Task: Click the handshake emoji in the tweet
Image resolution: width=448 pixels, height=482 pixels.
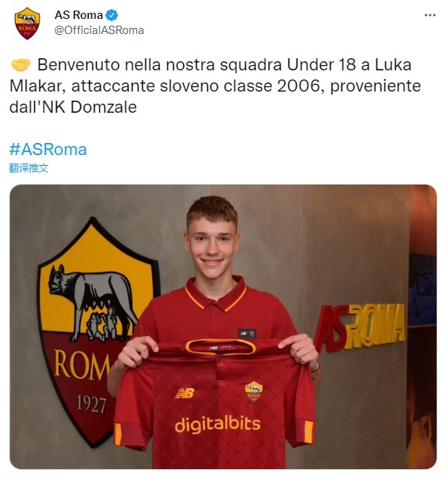Action: pyautogui.click(x=20, y=65)
